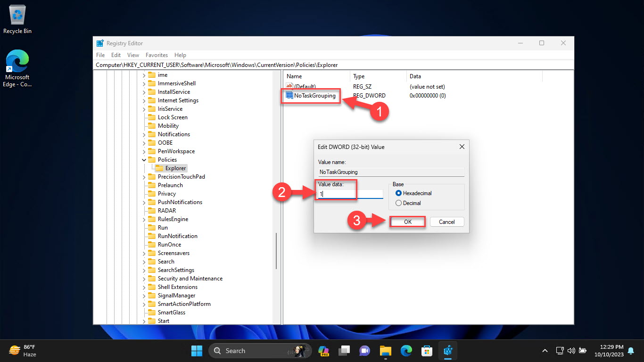644x362 pixels.
Task: Open the File menu
Action: coord(100,55)
